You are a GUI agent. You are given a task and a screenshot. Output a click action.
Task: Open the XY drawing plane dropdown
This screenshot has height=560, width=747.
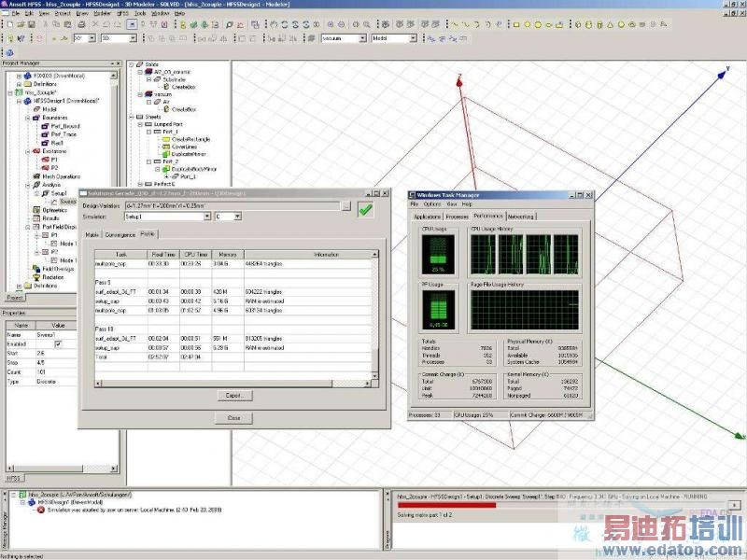92,38
